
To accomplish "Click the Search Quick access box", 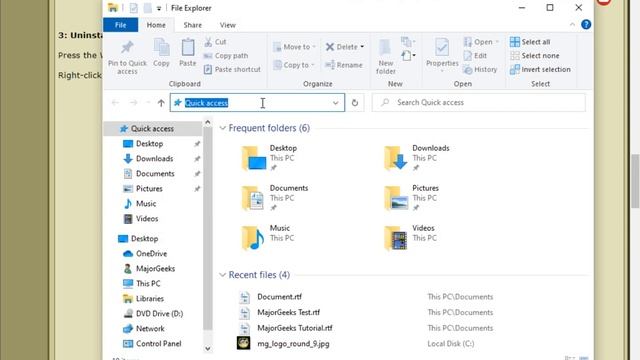I will (x=478, y=102).
